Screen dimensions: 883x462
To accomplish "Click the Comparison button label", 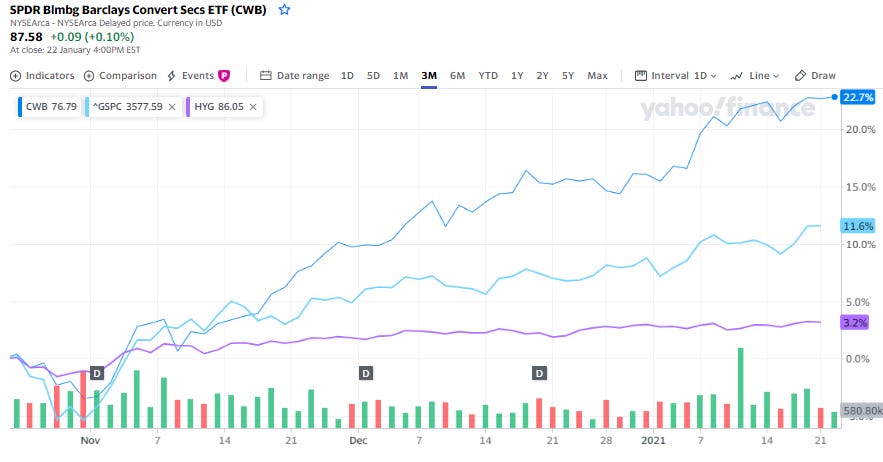I will point(128,75).
